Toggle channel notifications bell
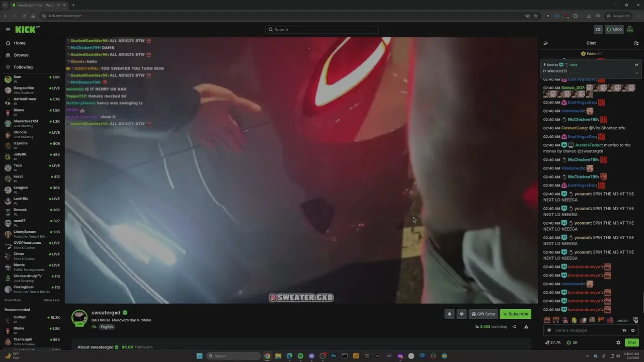The height and width of the screenshot is (362, 644). 450,314
